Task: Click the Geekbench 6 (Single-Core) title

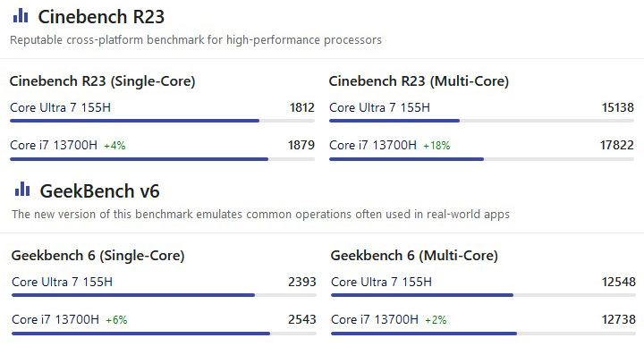Action: click(x=97, y=255)
